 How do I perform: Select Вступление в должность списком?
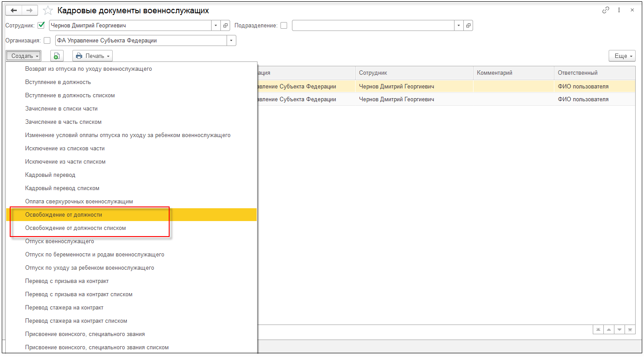point(131,95)
